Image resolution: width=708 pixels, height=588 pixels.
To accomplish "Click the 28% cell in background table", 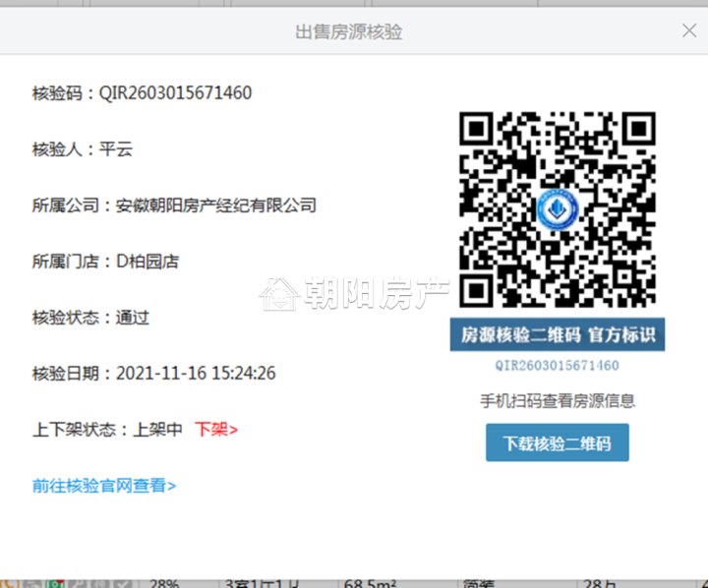I will [164, 583].
